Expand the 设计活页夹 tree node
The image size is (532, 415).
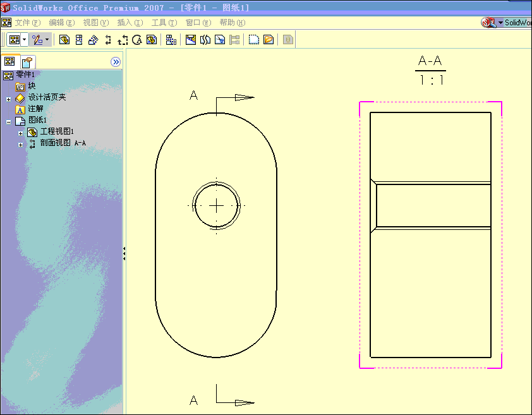(x=8, y=99)
